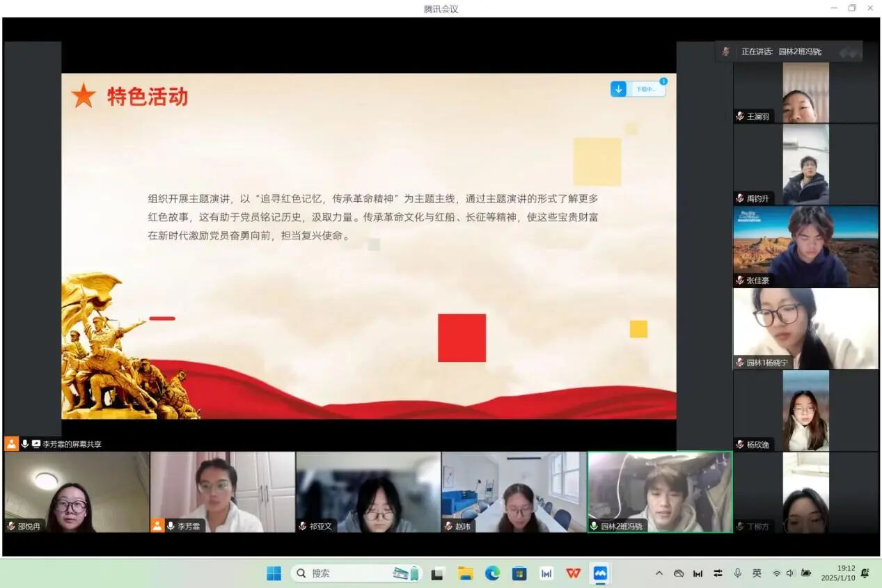
Task: Click the orange host icon beside 李芳霏的屏幕共享
Action: click(x=11, y=444)
